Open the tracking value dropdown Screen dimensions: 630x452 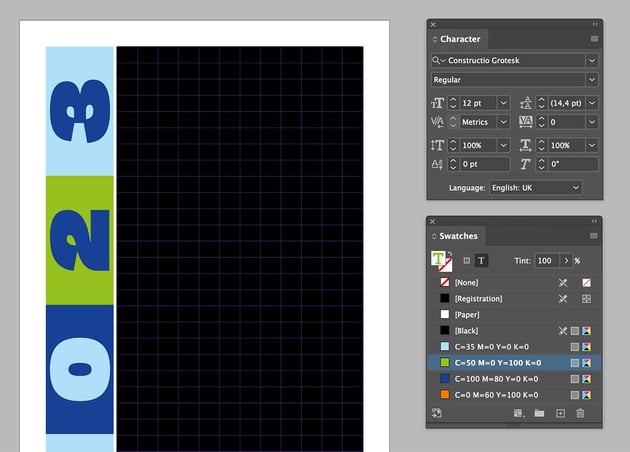(592, 122)
